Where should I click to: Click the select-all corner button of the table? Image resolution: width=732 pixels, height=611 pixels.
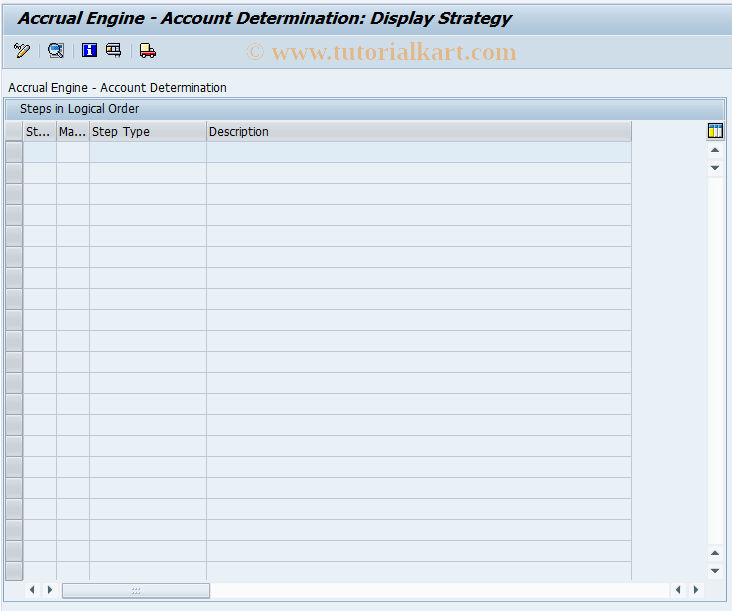14,132
